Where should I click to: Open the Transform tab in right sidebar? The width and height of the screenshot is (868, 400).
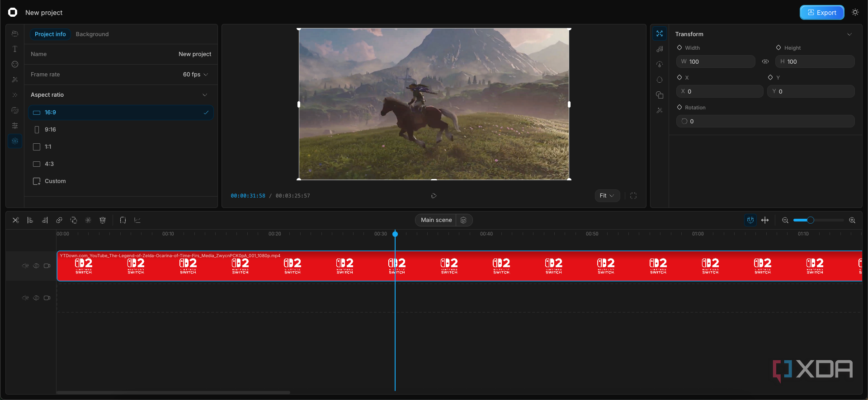pyautogui.click(x=660, y=33)
